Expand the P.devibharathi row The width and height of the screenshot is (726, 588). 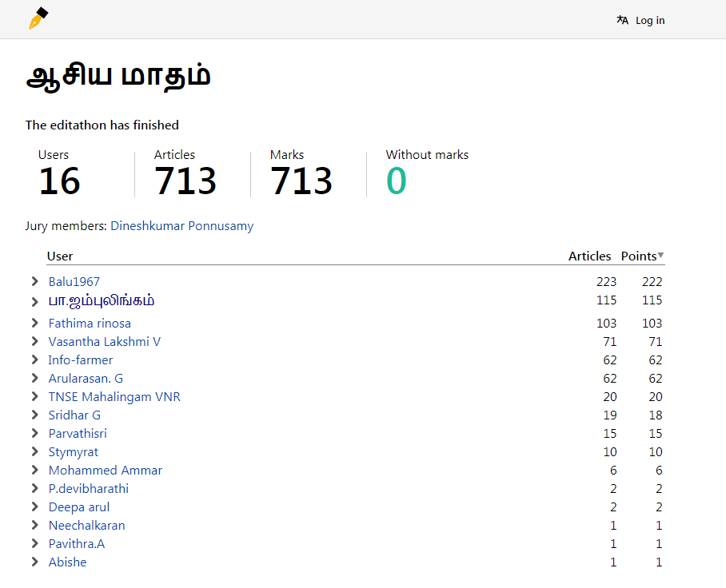[34, 488]
